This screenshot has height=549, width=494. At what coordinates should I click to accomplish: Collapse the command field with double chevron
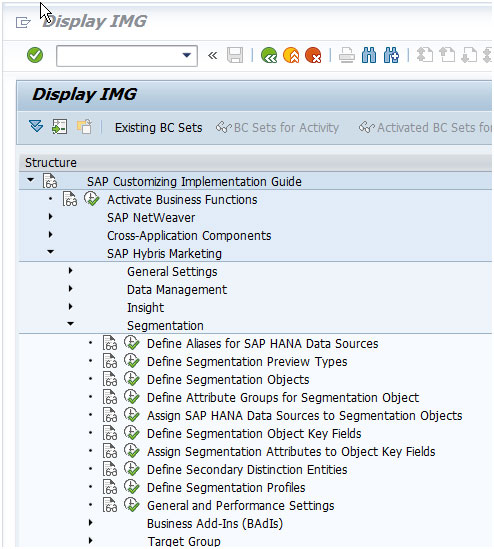pyautogui.click(x=213, y=55)
